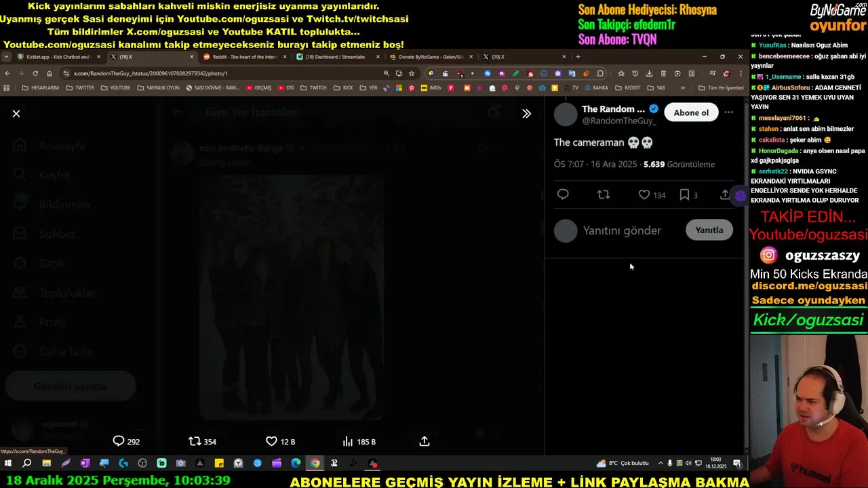Image resolution: width=868 pixels, height=488 pixels.
Task: Open the HESAPLARIM bookmarks folder
Action: coord(41,87)
